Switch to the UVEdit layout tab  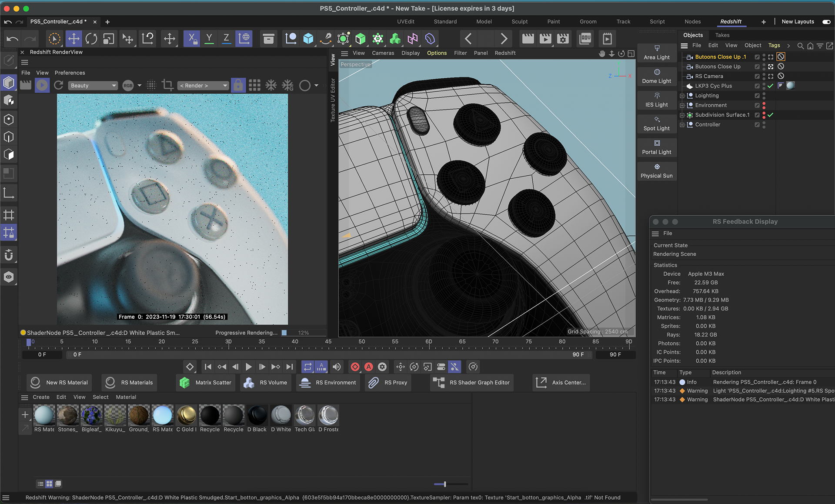405,21
